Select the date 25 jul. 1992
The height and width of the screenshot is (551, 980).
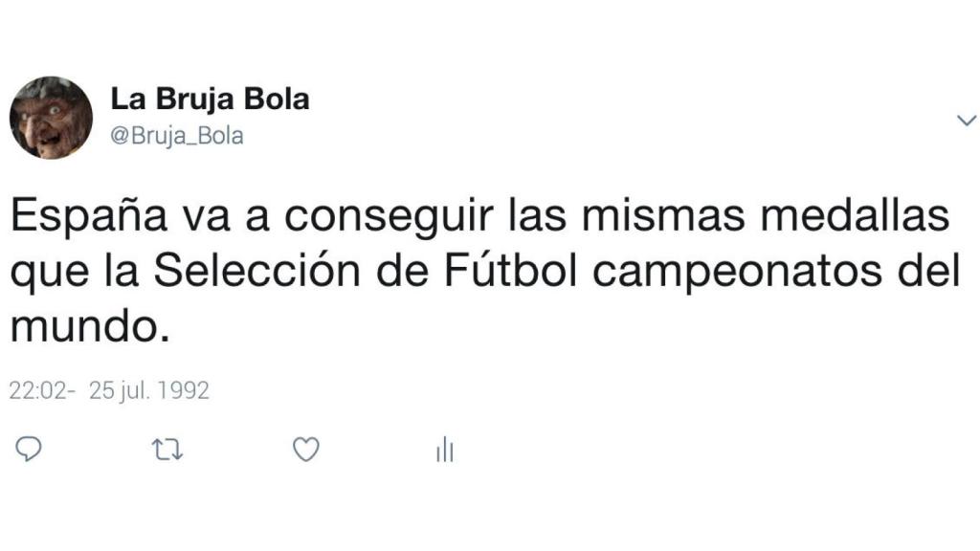148,391
